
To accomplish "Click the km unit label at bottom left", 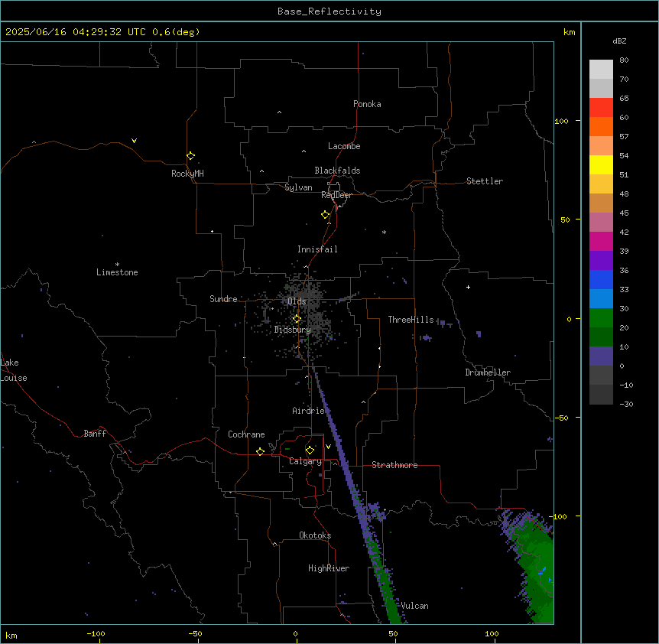I will (x=11, y=636).
